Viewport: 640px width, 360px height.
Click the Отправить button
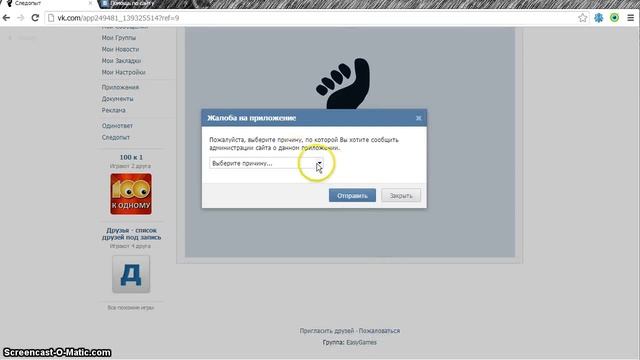coord(352,196)
